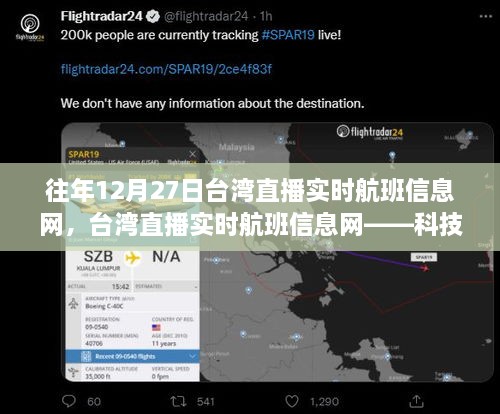This screenshot has width=500, height=414.
Task: Collapse the estimated time arrow
Action: 196,287
